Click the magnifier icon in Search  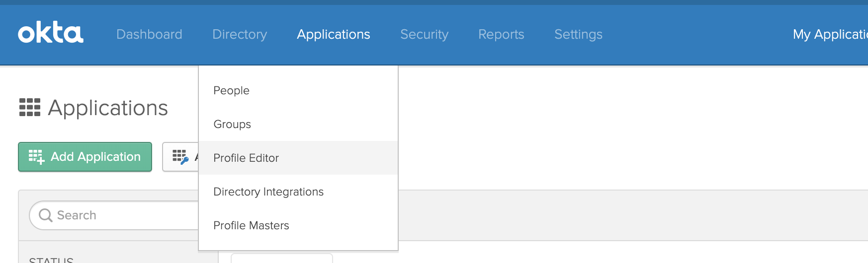tap(46, 215)
